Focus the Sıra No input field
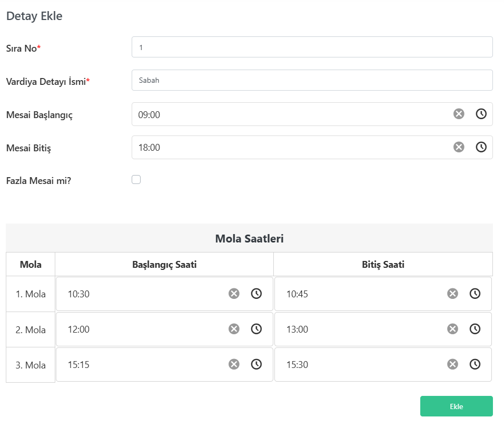 point(312,47)
